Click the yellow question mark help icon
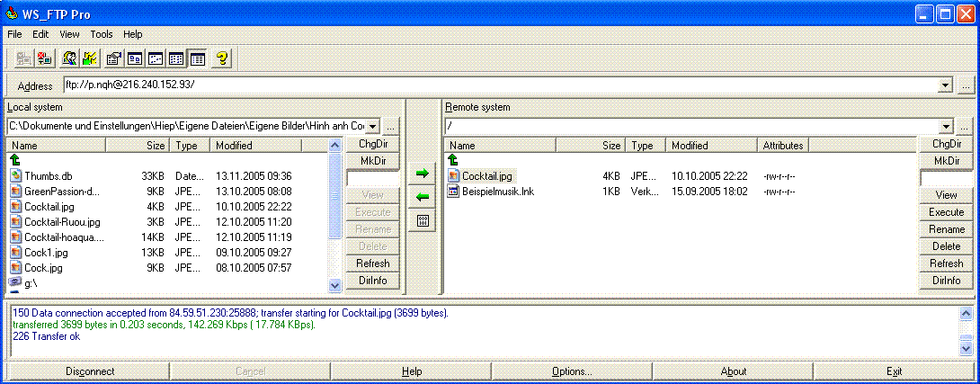Image resolution: width=980 pixels, height=384 pixels. click(x=222, y=58)
